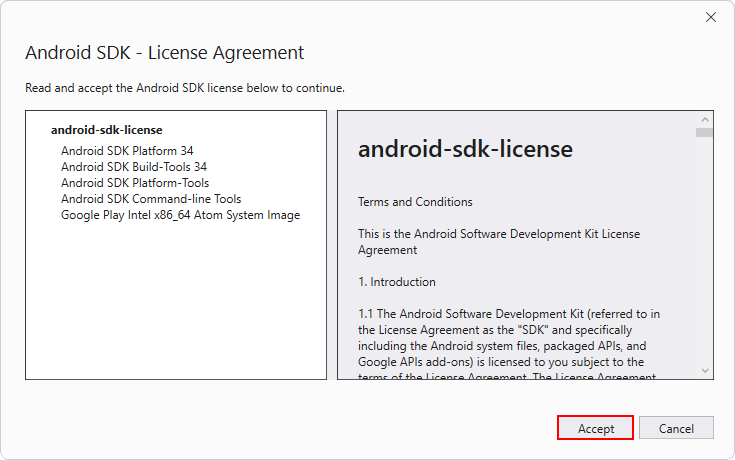Accept the Android SDK license
Image resolution: width=735 pixels, height=460 pixels.
(595, 428)
